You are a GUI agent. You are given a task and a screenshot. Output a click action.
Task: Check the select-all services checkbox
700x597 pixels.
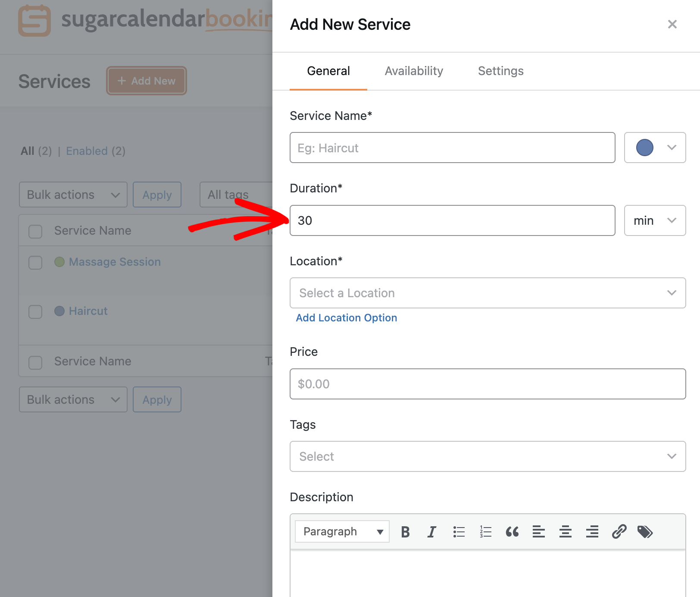click(35, 231)
